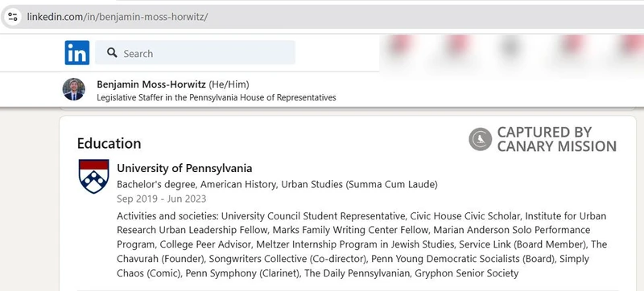Click the Sep 2019 - Jun 2023 dates

point(162,199)
